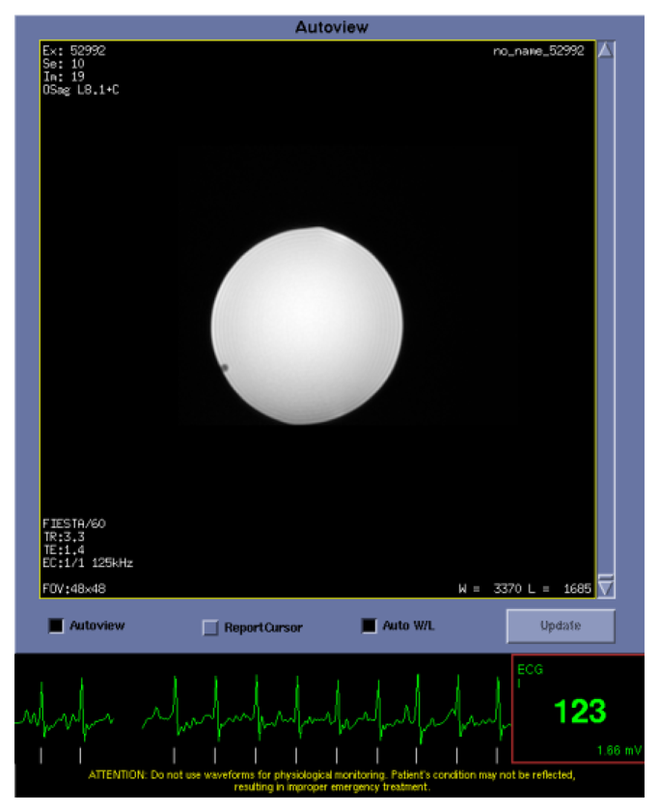This screenshot has width=659, height=812.
Task: Click the scroll down arrow beside the image
Action: pyautogui.click(x=606, y=586)
